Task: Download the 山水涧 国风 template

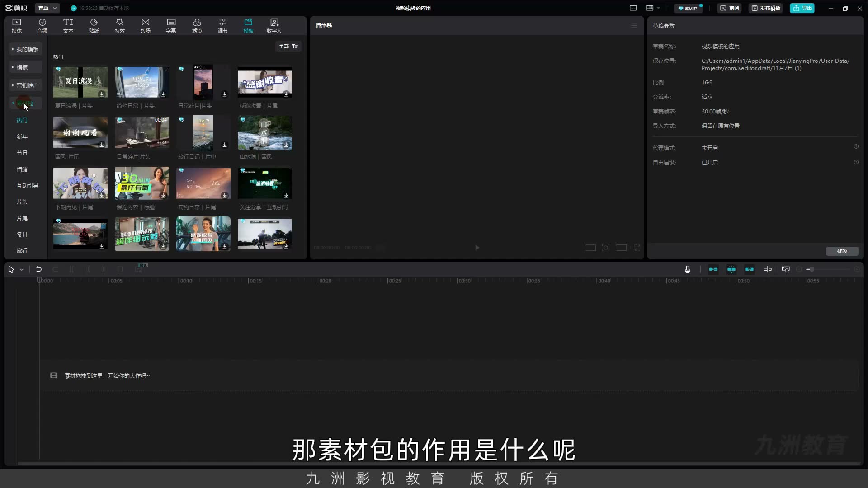Action: click(286, 145)
